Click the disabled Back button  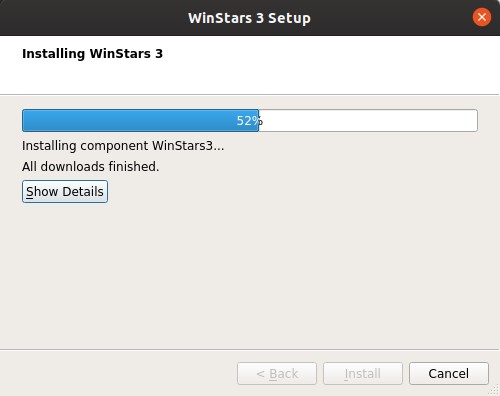pyautogui.click(x=277, y=373)
